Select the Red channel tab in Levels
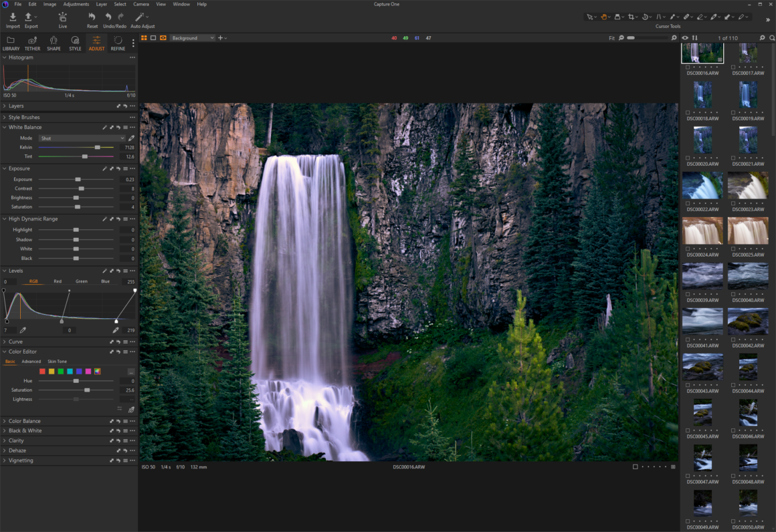 pyautogui.click(x=58, y=281)
